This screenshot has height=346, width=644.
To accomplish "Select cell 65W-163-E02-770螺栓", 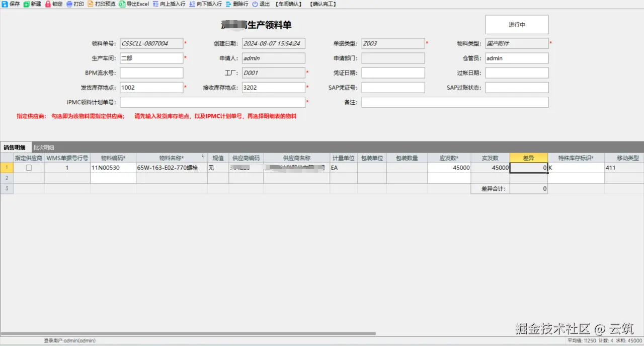I will click(172, 168).
